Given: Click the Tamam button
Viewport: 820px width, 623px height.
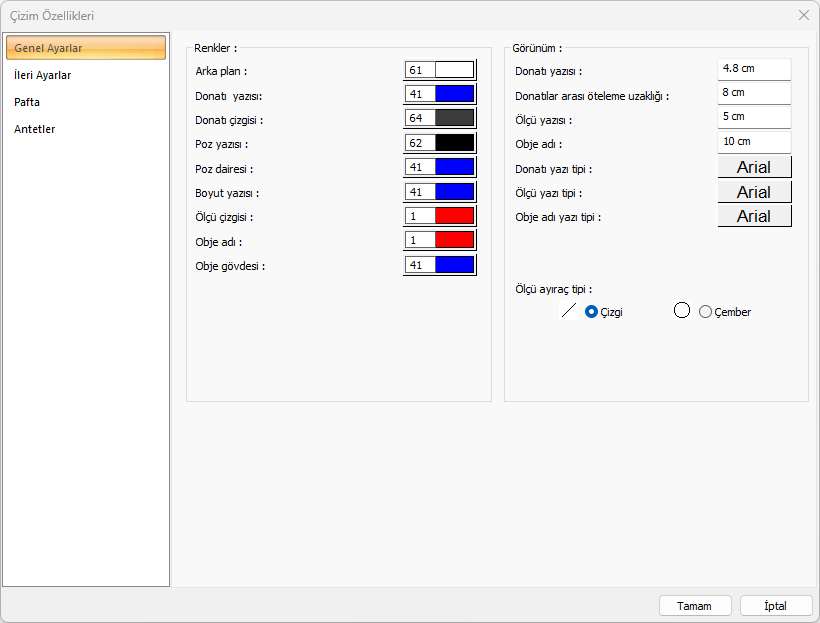Looking at the screenshot, I should click(x=695, y=606).
